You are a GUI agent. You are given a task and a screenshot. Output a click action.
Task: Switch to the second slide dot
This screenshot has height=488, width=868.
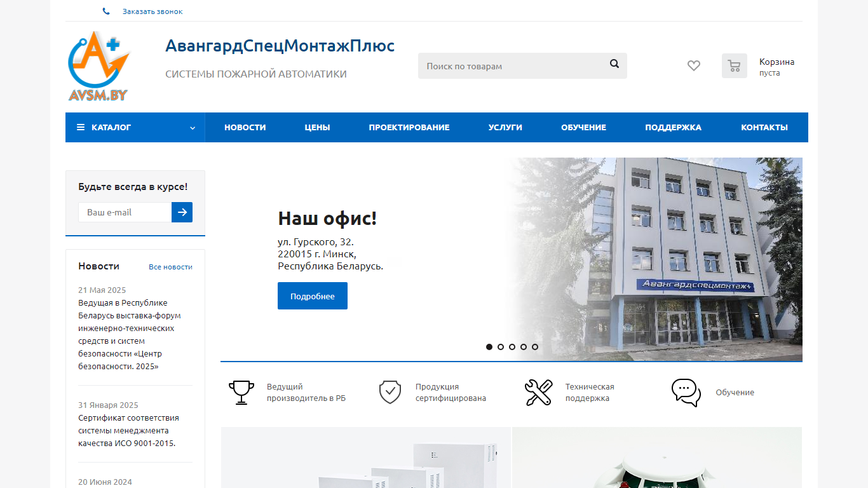[x=501, y=347]
